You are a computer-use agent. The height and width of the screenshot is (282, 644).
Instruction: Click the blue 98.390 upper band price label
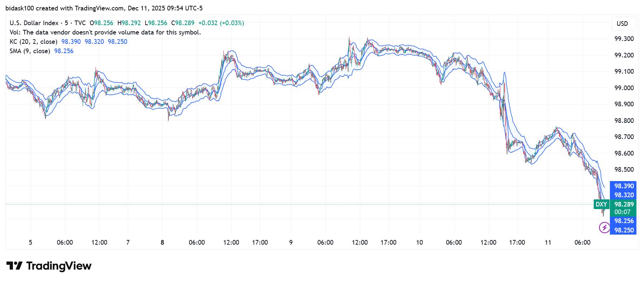click(x=624, y=186)
